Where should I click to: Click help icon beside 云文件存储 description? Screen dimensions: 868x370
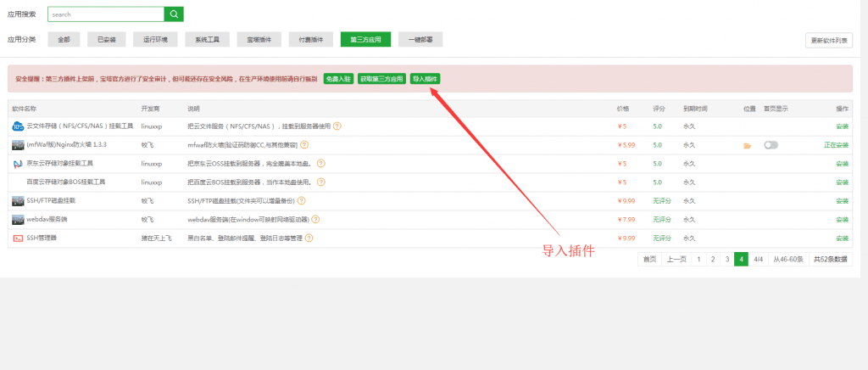point(337,126)
